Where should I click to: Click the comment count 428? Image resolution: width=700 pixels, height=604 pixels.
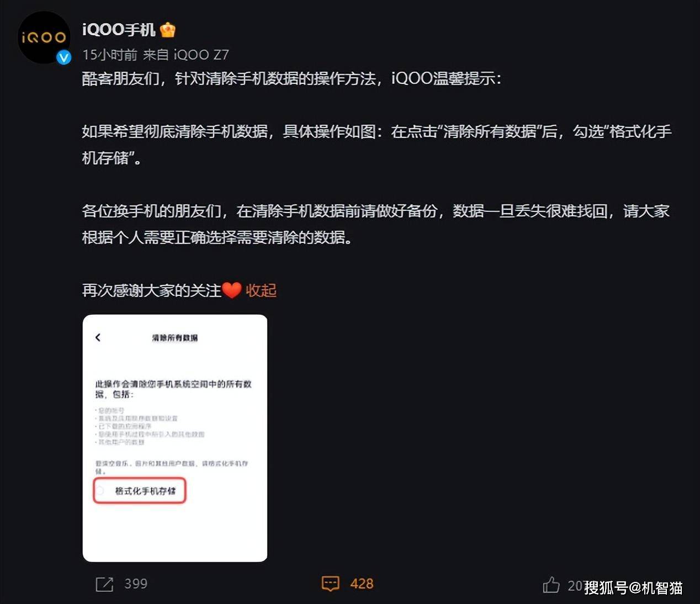[362, 584]
